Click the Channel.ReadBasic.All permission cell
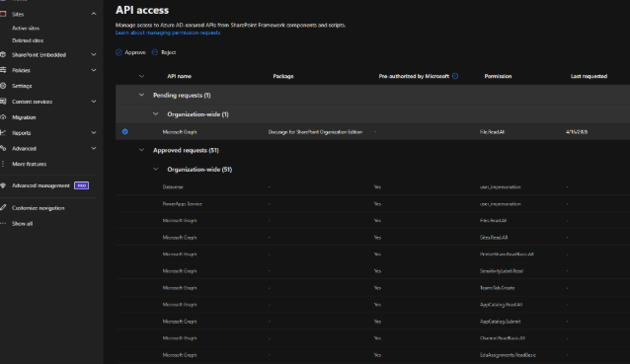The height and width of the screenshot is (364, 630). [x=503, y=338]
